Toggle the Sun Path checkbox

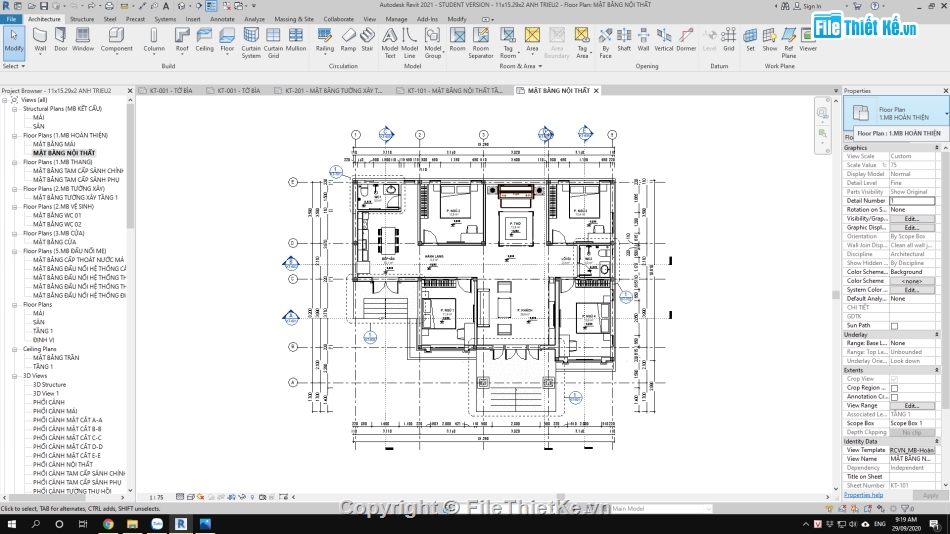894,325
